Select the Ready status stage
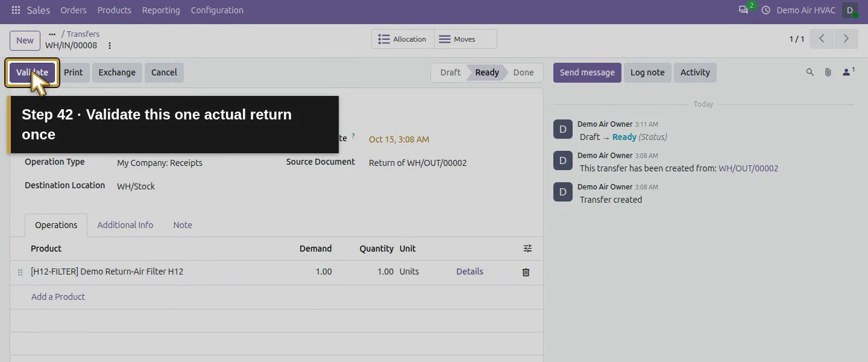Screen dimensions: 868x362 487,72
